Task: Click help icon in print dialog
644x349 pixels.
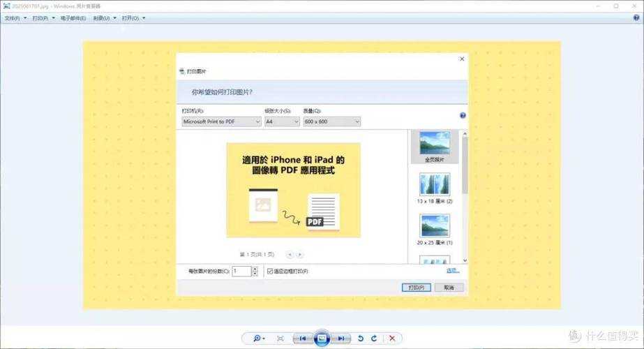Action: point(463,115)
